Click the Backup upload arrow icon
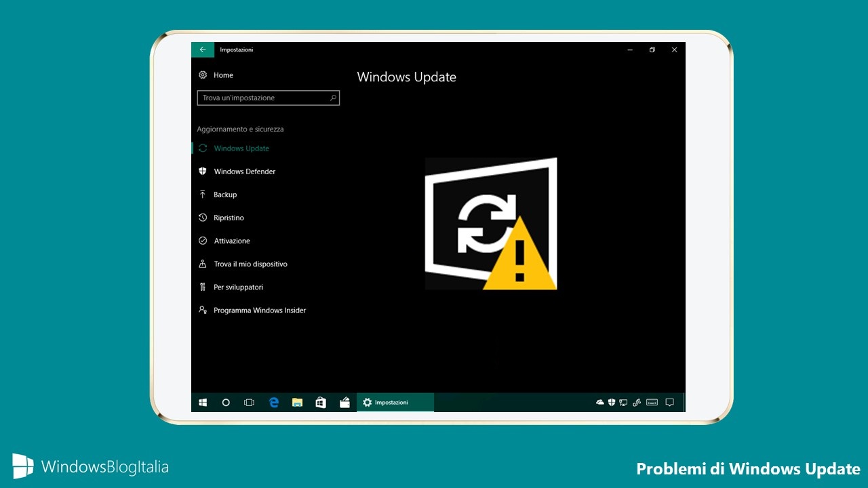 [202, 195]
